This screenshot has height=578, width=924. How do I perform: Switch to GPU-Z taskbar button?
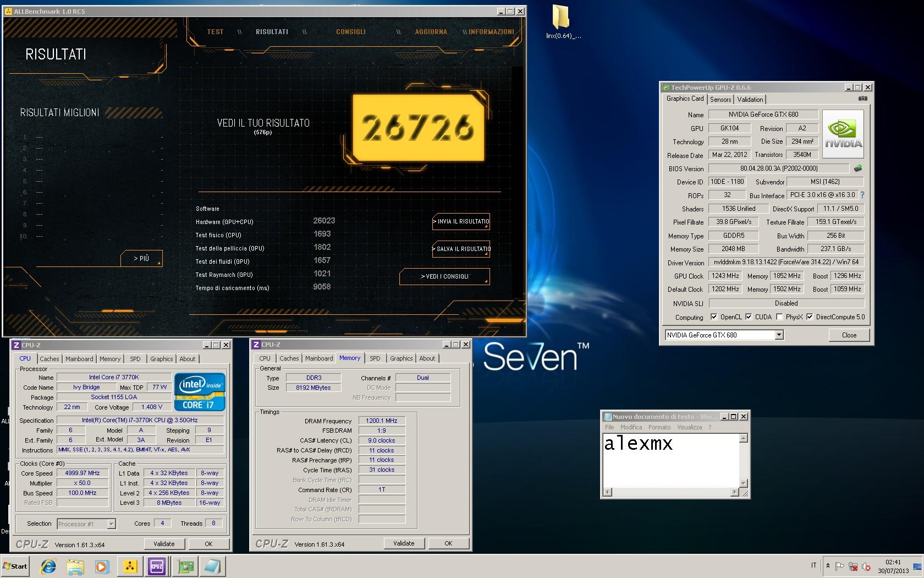coord(185,566)
